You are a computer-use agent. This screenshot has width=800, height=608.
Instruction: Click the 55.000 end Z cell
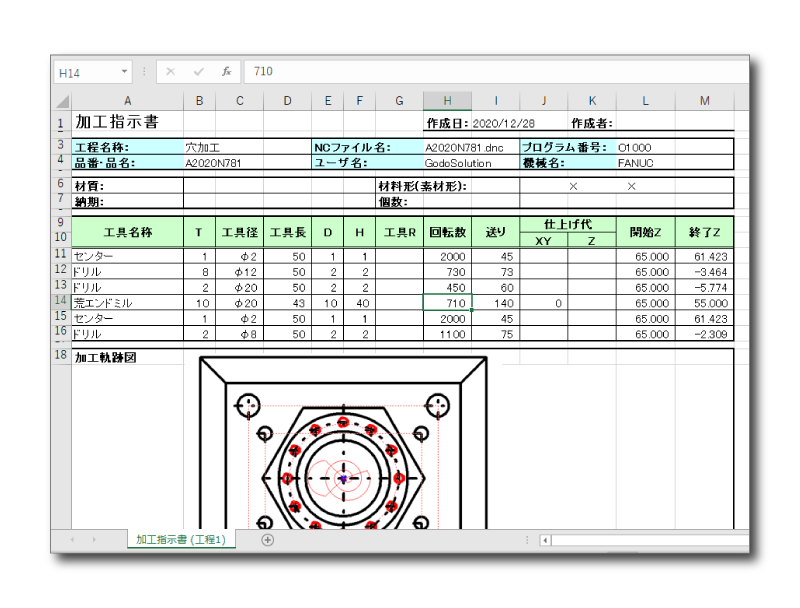coord(705,303)
